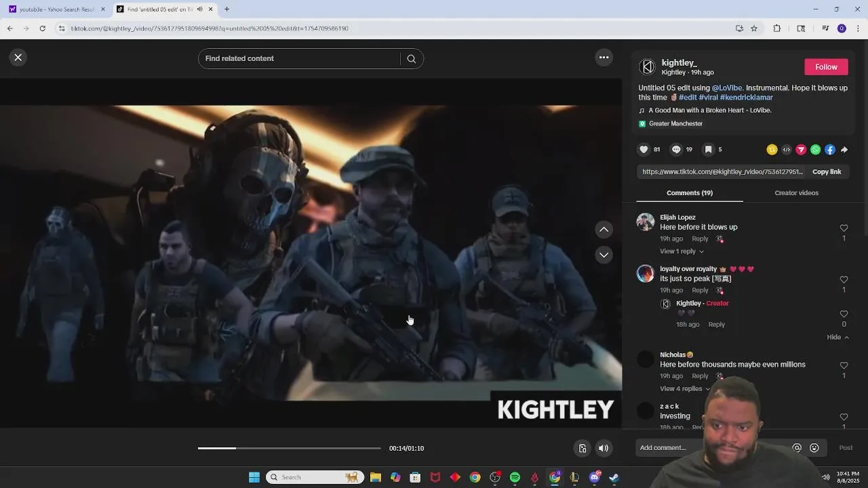Open the Chrome three-dot menu
Viewport: 868px width, 488px height.
pos(859,28)
